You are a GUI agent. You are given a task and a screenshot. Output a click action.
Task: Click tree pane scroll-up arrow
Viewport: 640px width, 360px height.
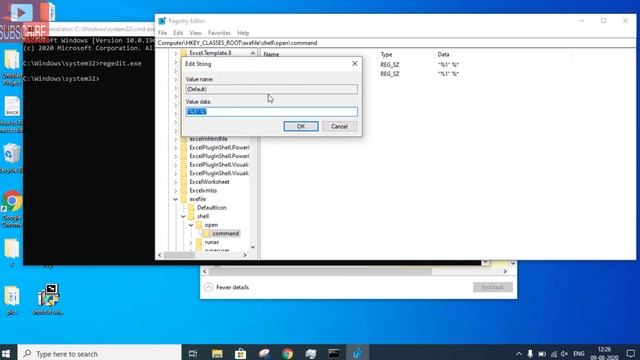pyautogui.click(x=253, y=53)
